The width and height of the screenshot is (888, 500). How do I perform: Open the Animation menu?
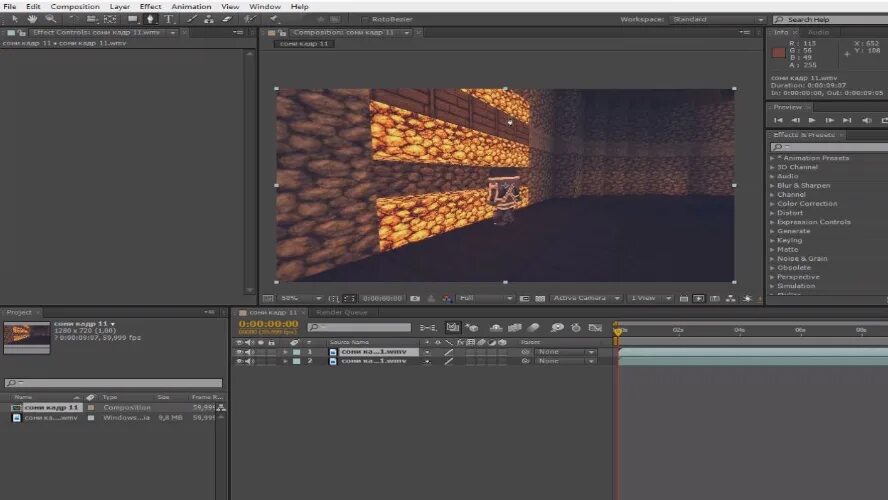[191, 6]
